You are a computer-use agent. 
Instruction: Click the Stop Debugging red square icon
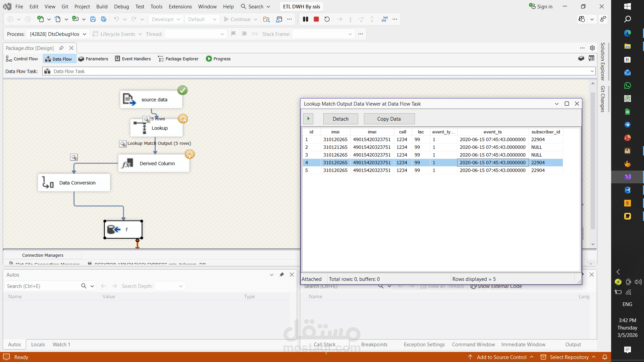click(316, 19)
